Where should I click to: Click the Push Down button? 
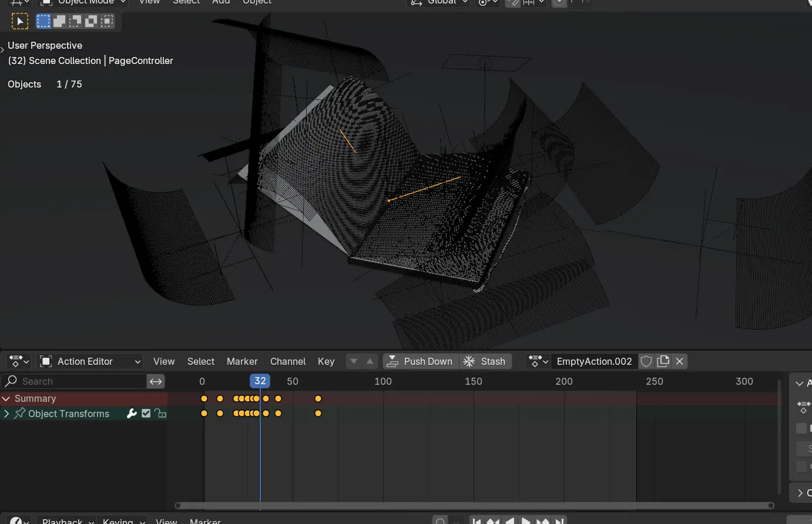(x=420, y=361)
